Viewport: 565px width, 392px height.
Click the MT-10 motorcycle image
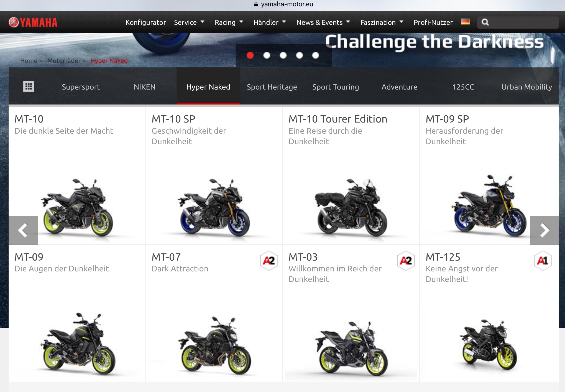[77, 208]
